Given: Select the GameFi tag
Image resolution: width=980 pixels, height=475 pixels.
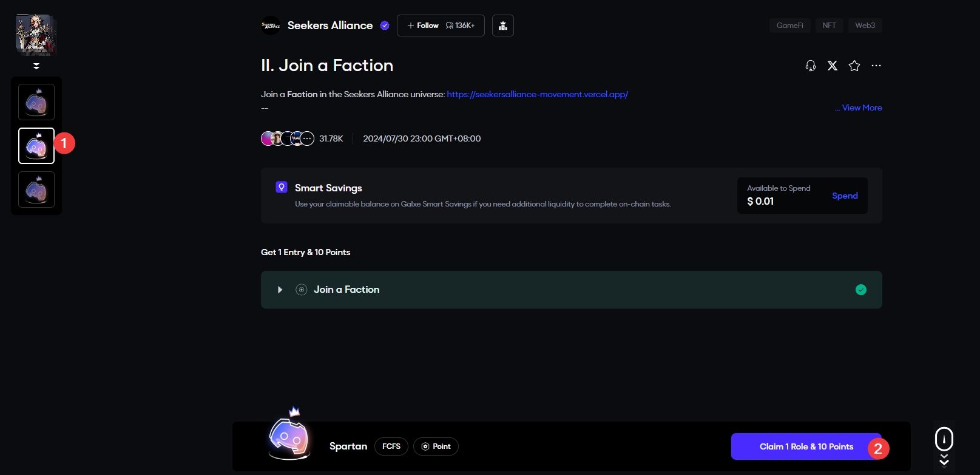Looking at the screenshot, I should tap(789, 26).
